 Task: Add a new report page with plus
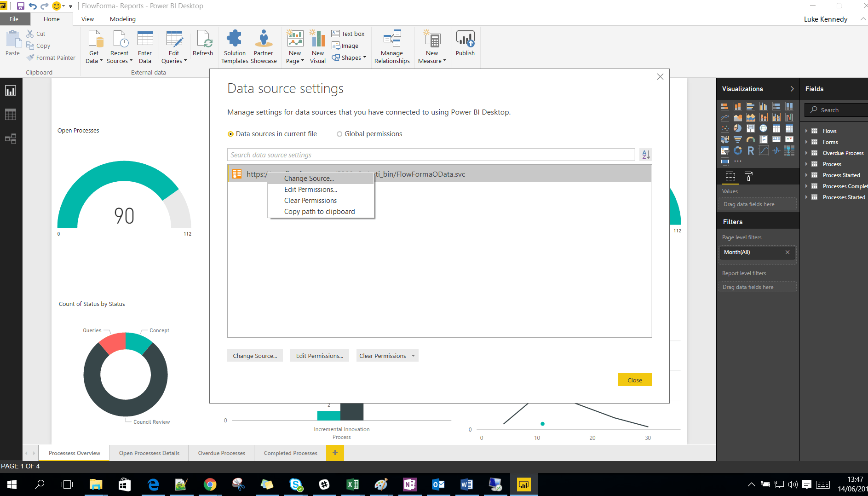coord(335,453)
